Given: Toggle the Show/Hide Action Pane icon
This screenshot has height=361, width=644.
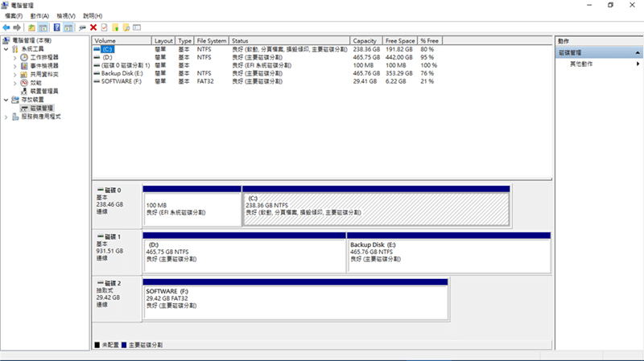Looking at the screenshot, I should click(x=68, y=27).
